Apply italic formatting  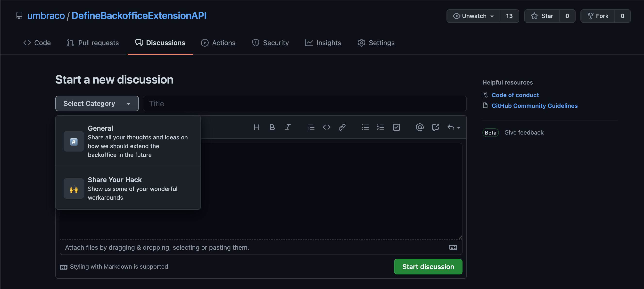point(288,127)
